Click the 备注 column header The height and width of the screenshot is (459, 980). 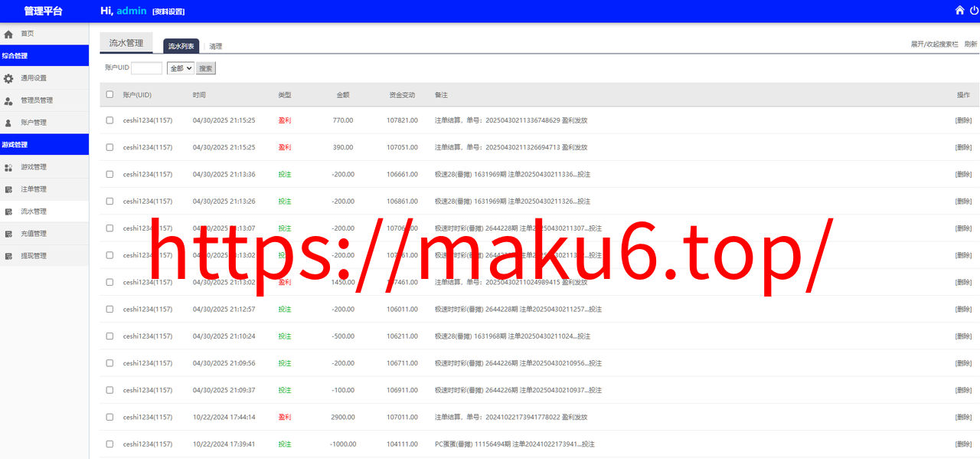point(441,95)
